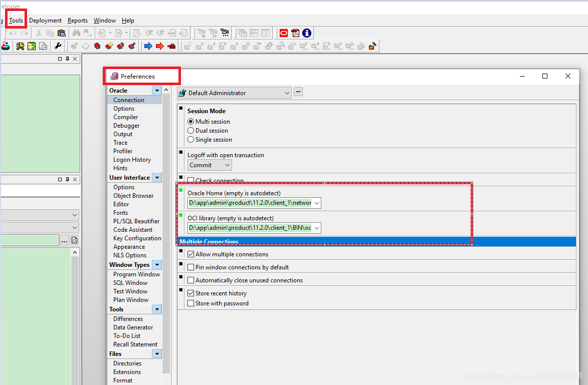588x385 pixels.
Task: Click the orange folder with wrench icon
Action: [x=372, y=46]
